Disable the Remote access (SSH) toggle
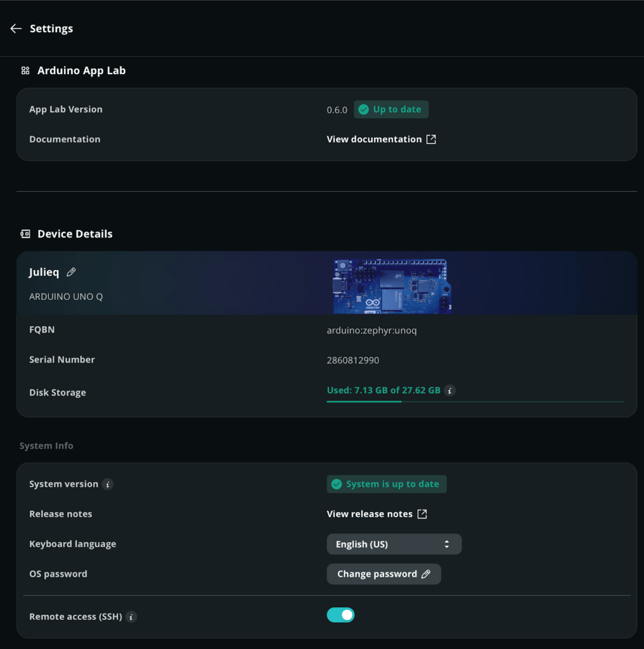Image resolution: width=644 pixels, height=649 pixels. (x=341, y=615)
